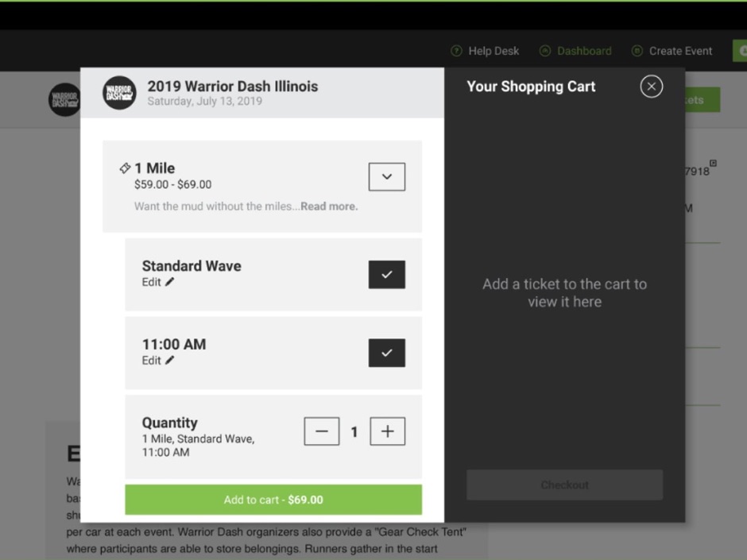
Task: Click pencil icon under 11:00 AM
Action: click(169, 361)
